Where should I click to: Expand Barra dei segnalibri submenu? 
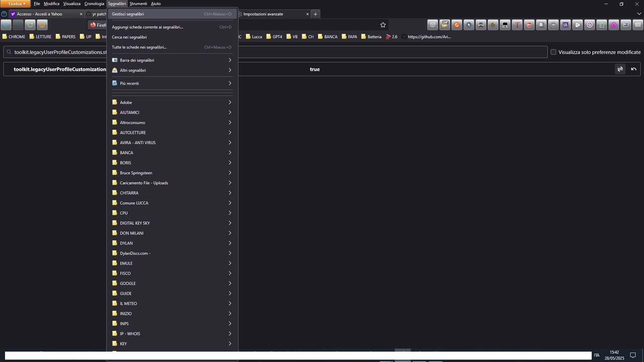click(x=172, y=60)
